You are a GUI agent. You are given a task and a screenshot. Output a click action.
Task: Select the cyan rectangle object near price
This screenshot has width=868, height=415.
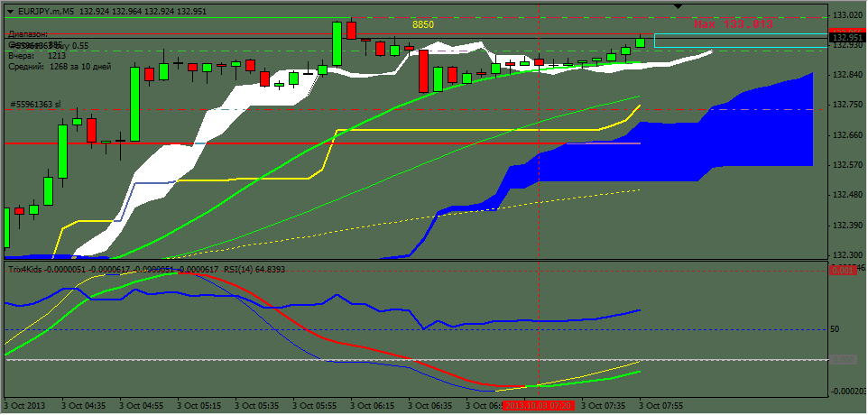pos(742,41)
